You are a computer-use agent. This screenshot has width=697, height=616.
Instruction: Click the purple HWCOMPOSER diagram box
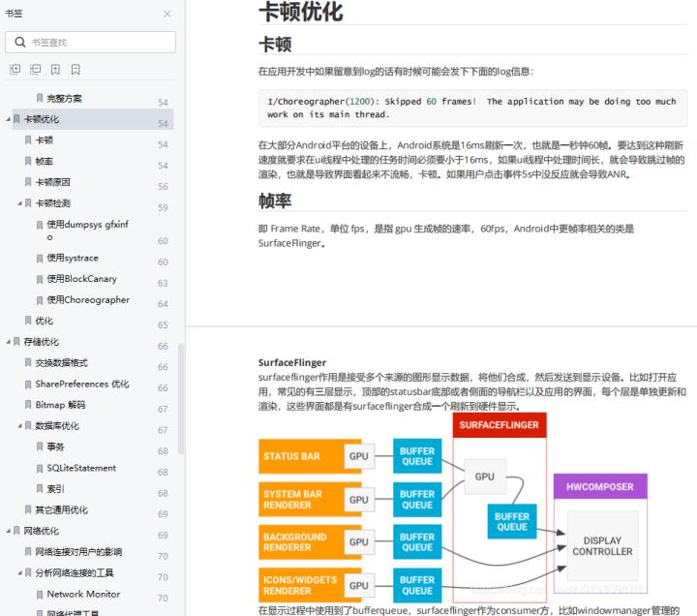(x=600, y=486)
